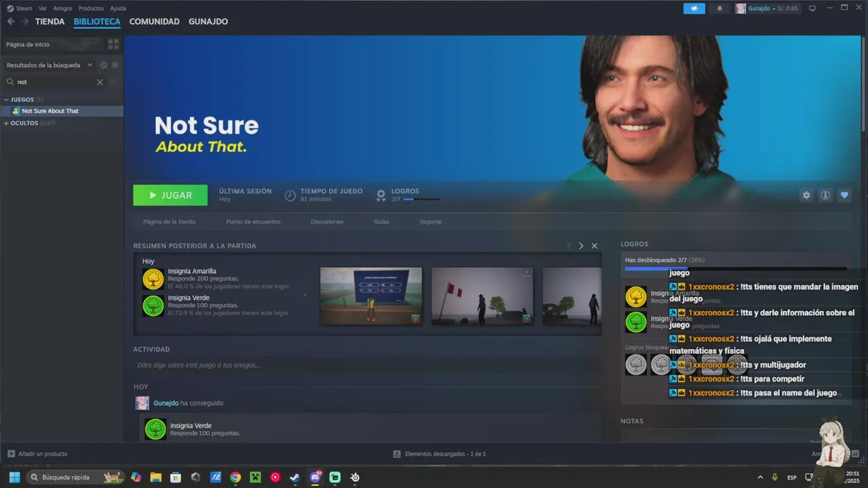This screenshot has height=488, width=868.
Task: Open advanced filters icon beside search
Action: (x=113, y=82)
